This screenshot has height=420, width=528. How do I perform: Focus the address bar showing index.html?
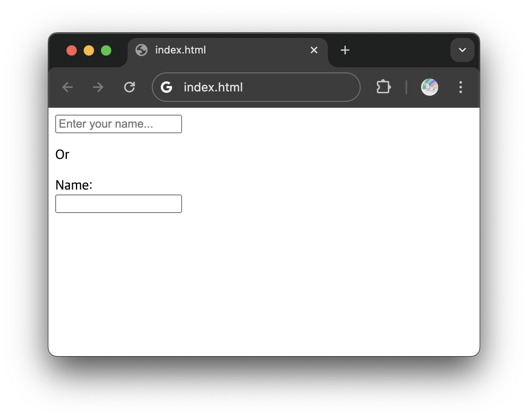coord(256,87)
